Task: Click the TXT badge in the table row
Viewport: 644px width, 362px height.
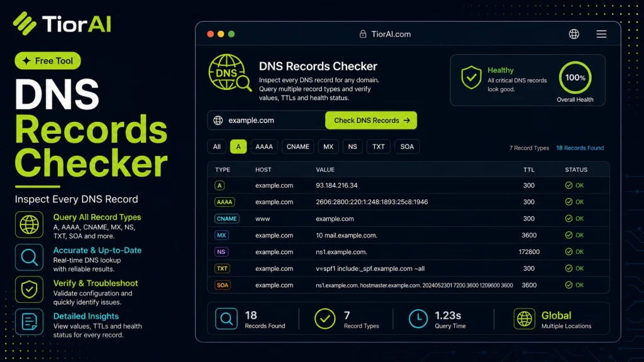Action: pyautogui.click(x=222, y=268)
